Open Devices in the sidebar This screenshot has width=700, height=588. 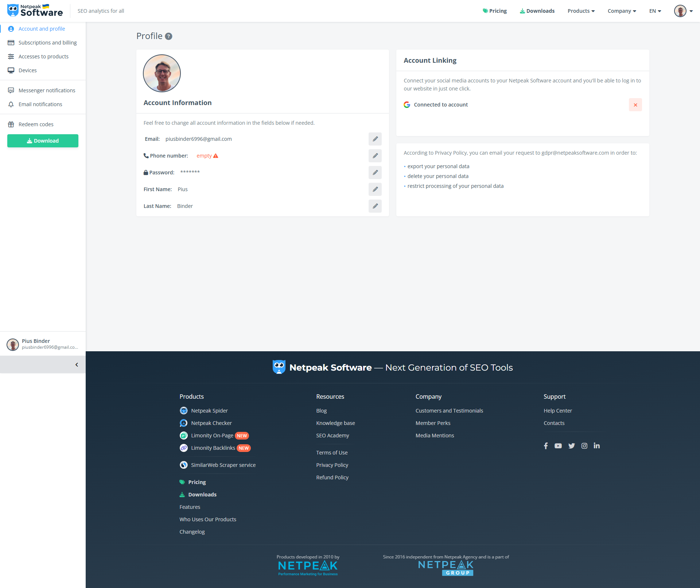coord(28,70)
